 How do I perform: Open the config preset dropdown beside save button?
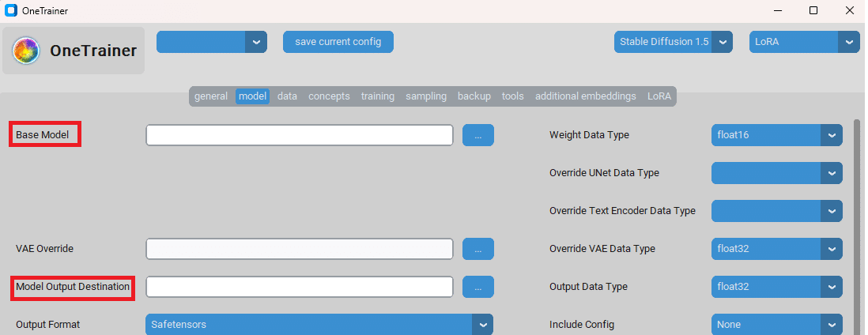(x=211, y=42)
